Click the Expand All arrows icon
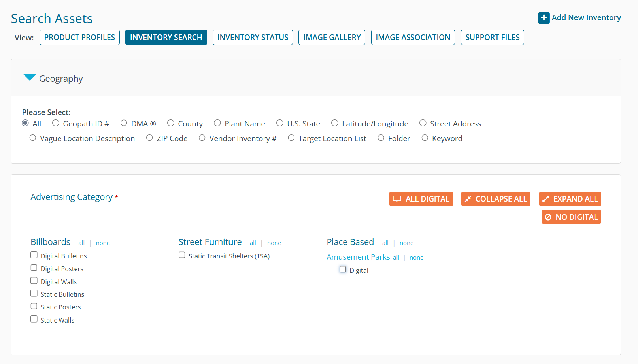 click(546, 199)
